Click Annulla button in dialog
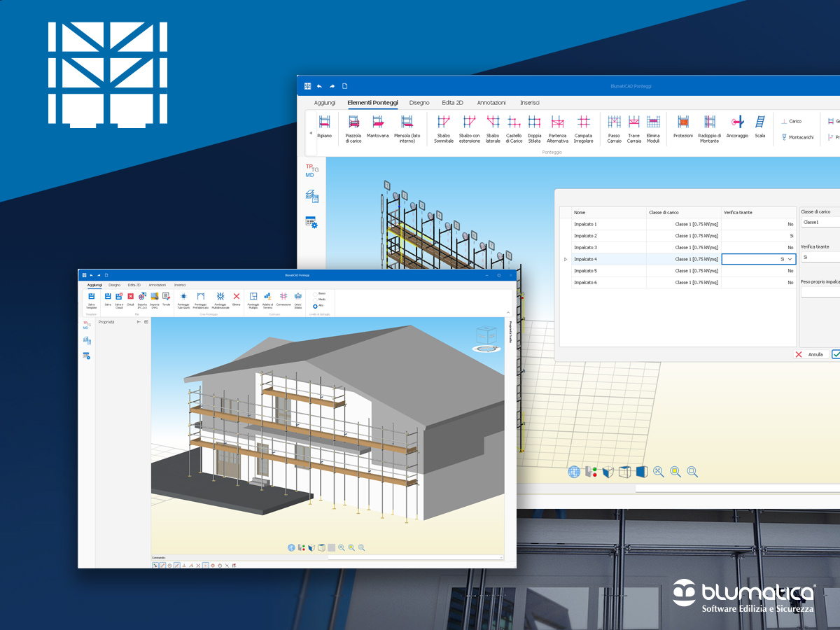Screen dimensions: 840x630 pyautogui.click(x=811, y=354)
